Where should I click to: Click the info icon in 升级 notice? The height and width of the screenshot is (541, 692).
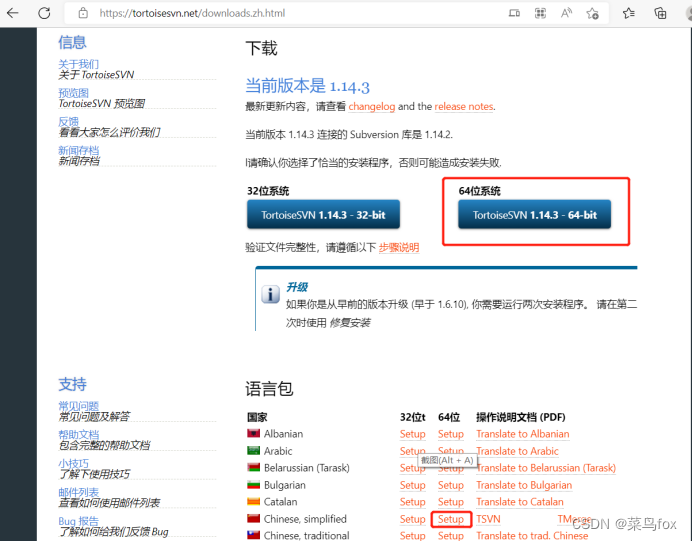click(270, 294)
